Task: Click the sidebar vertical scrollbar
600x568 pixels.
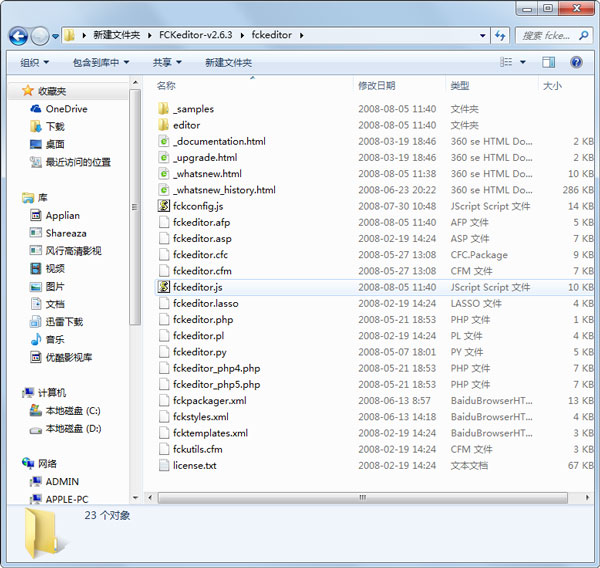Action: (x=135, y=250)
